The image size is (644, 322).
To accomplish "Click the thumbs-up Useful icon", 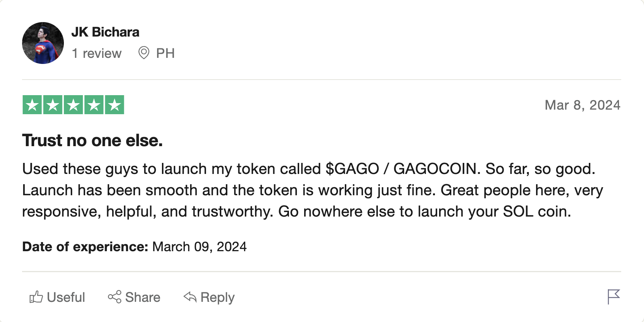I will pos(36,297).
